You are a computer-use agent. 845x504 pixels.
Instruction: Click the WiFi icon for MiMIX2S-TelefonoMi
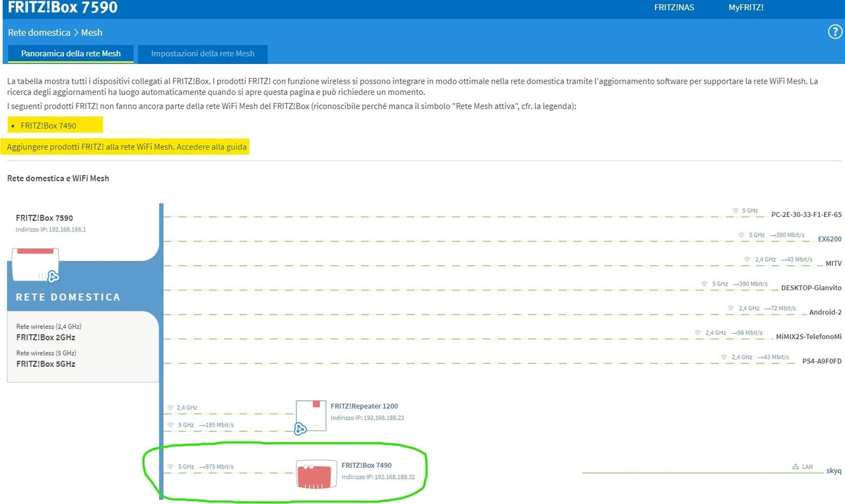698,332
